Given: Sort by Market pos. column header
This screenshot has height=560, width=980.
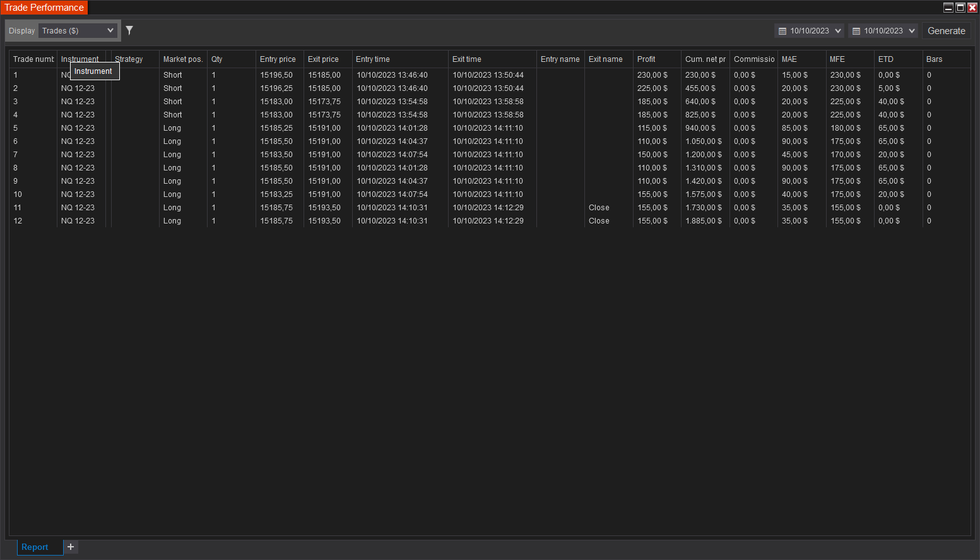Looking at the screenshot, I should (x=183, y=59).
